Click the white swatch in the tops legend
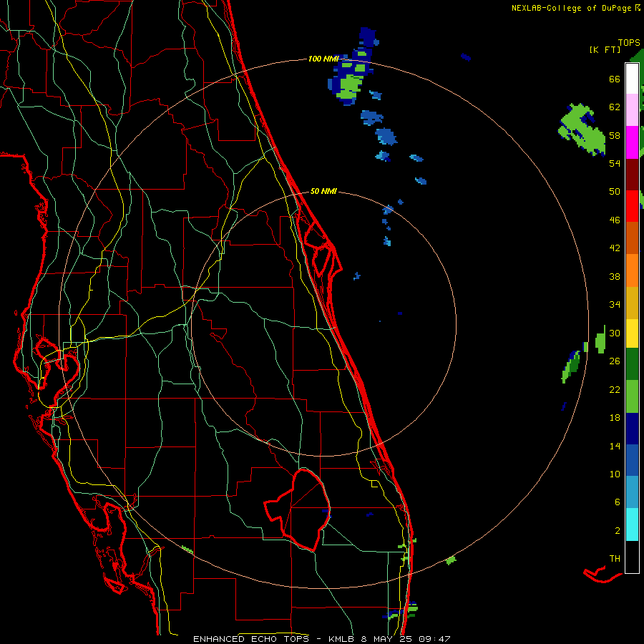 tap(632, 79)
